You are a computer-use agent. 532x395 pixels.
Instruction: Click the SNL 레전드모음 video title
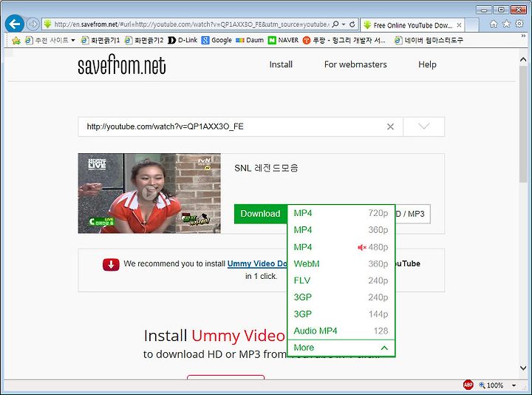click(266, 168)
